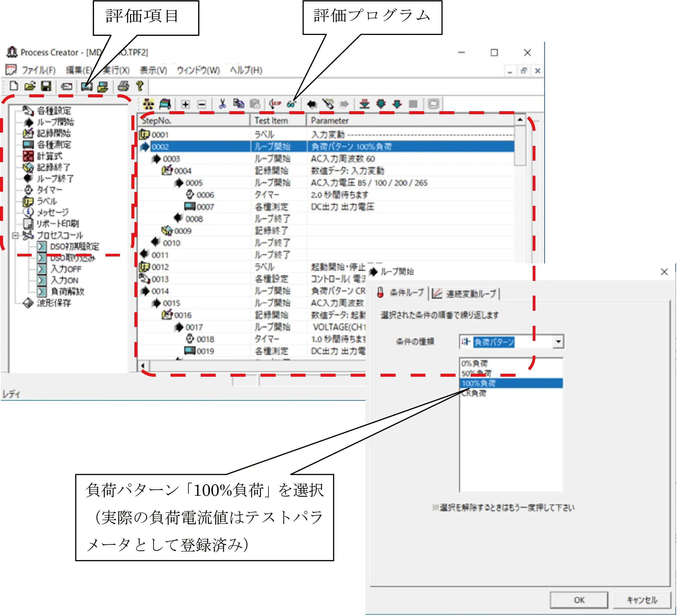677x616 pixels.
Task: Select the 波形保存 tree item
Action: coord(54,303)
